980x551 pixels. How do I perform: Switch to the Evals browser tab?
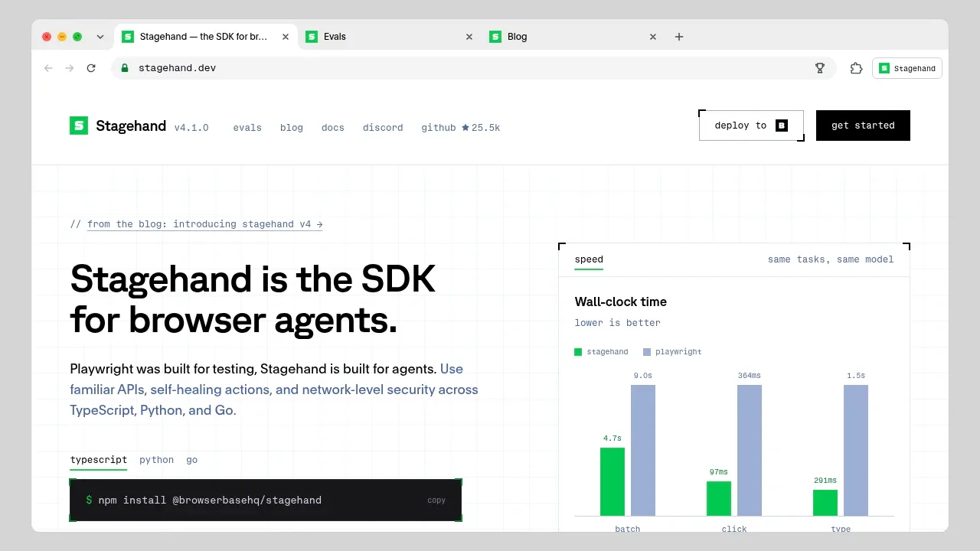tap(390, 37)
